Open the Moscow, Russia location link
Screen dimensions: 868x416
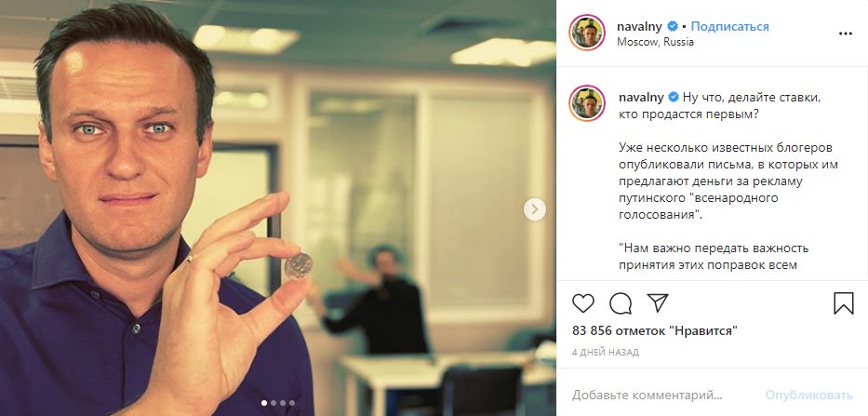point(655,42)
